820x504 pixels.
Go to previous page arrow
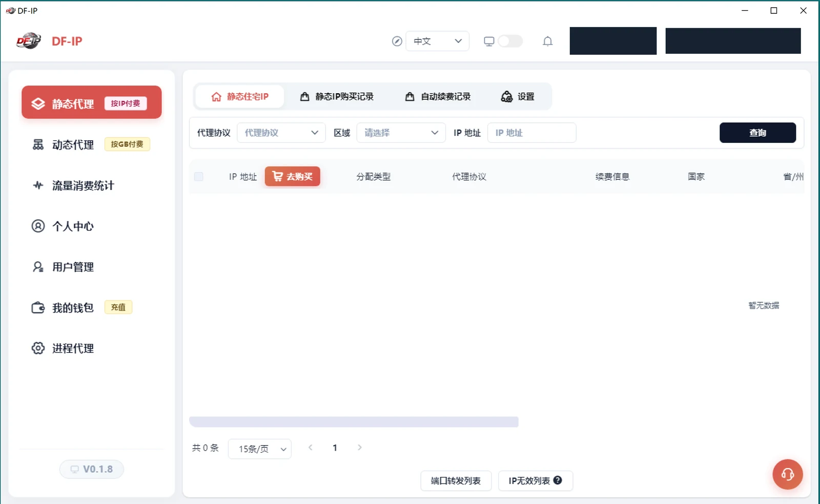pyautogui.click(x=311, y=448)
